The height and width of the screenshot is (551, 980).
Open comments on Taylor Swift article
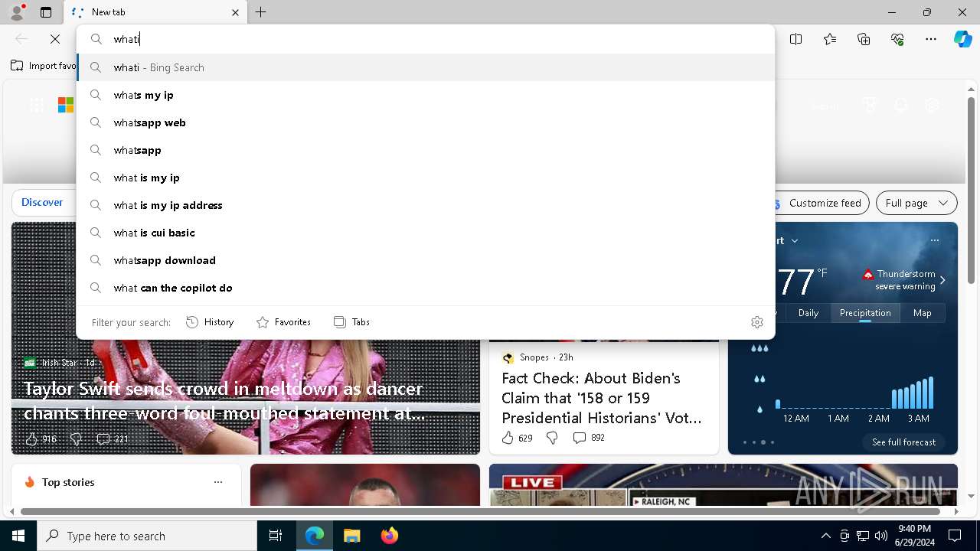tap(113, 439)
